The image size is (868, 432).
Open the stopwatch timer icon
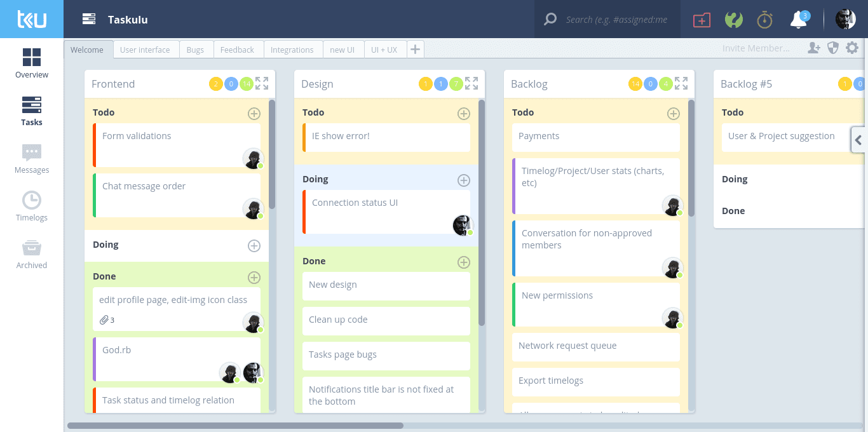(x=765, y=20)
